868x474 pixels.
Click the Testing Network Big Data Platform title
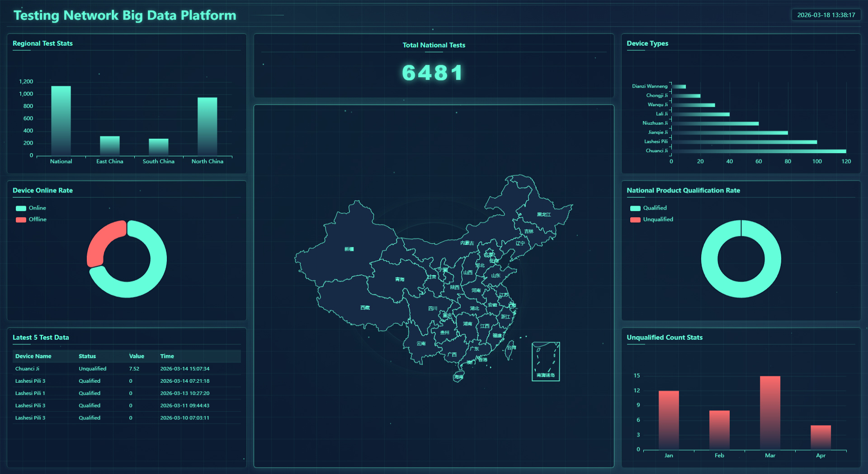click(x=125, y=15)
